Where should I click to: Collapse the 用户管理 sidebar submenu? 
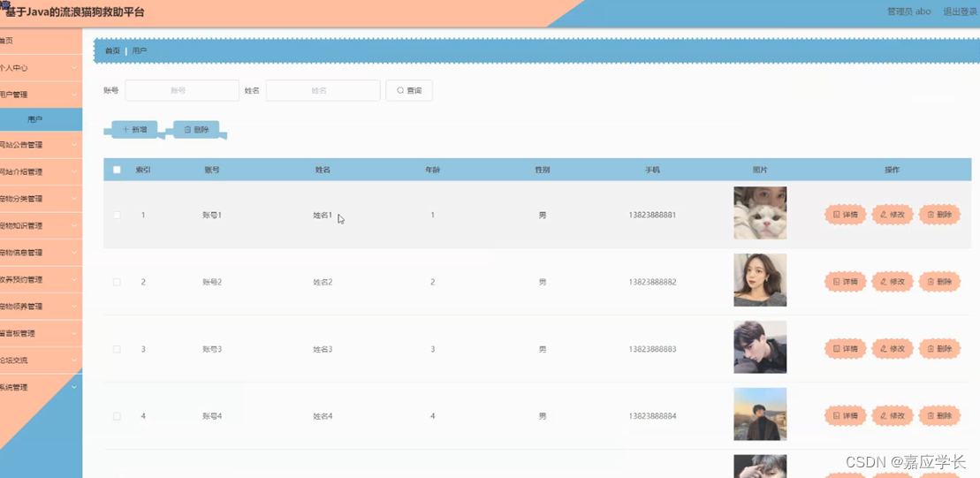coord(41,95)
